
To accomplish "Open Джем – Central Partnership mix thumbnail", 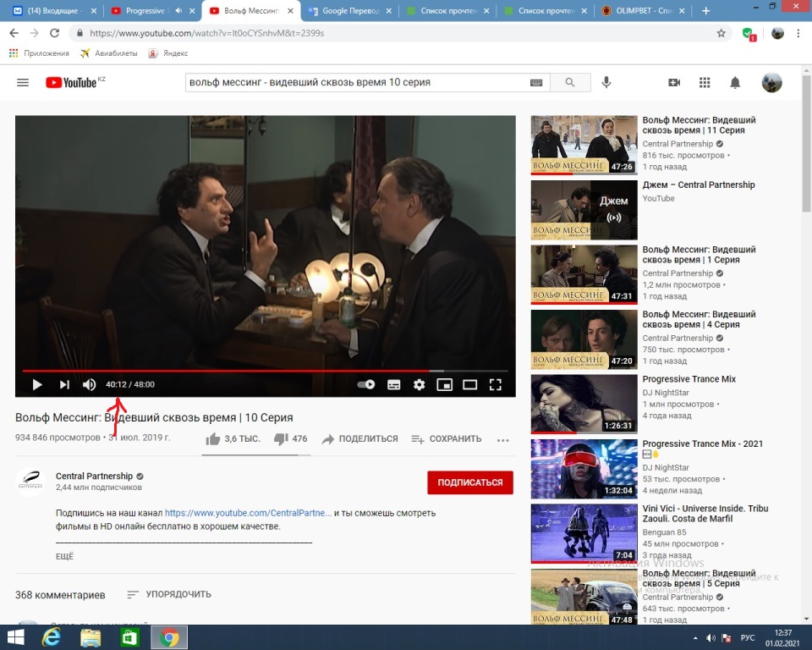I will point(584,210).
